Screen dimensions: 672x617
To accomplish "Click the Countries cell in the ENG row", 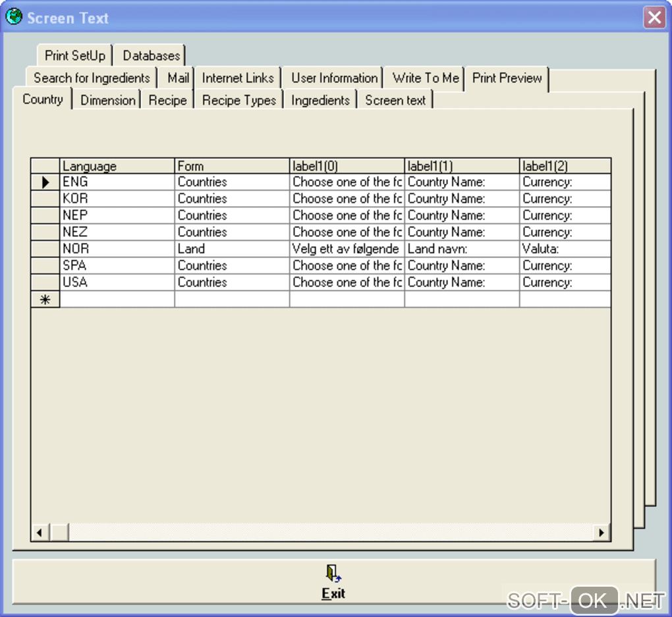I will coord(232,182).
